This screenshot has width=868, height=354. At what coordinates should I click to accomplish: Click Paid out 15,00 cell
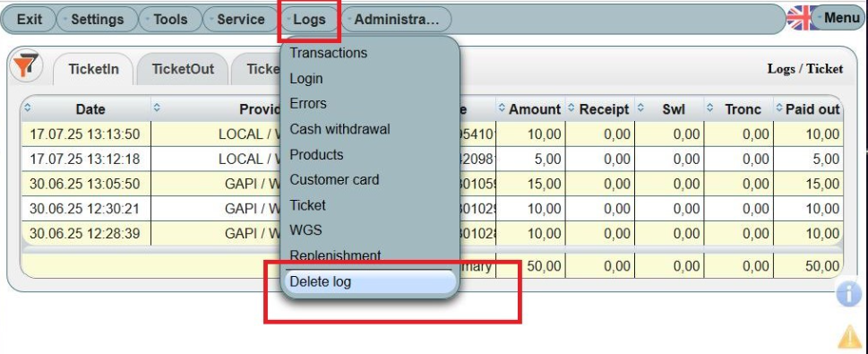click(808, 184)
